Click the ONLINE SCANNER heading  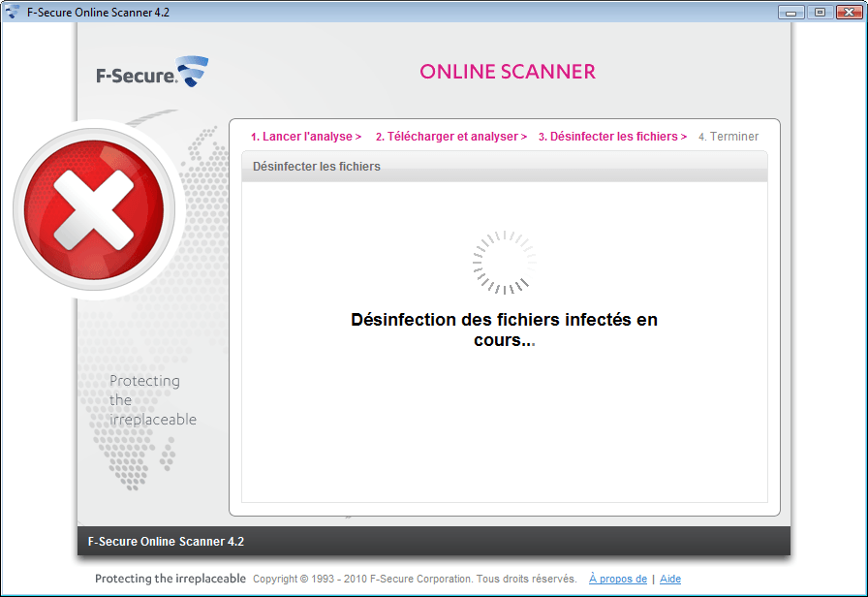(508, 72)
